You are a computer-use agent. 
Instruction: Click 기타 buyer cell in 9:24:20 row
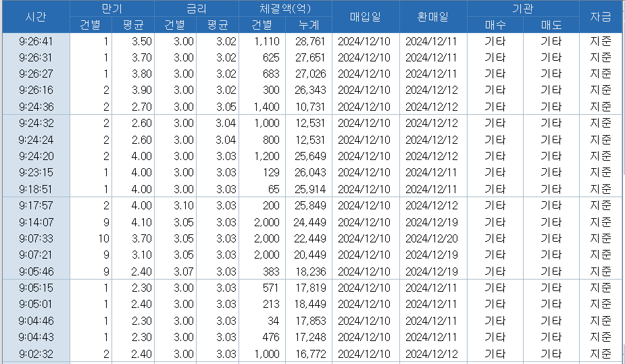(x=495, y=156)
